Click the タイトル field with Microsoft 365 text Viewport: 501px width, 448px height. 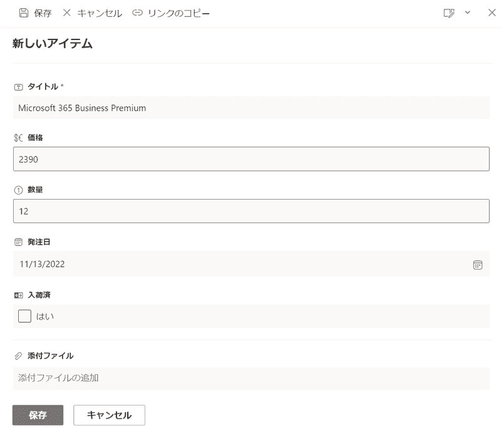(x=250, y=108)
